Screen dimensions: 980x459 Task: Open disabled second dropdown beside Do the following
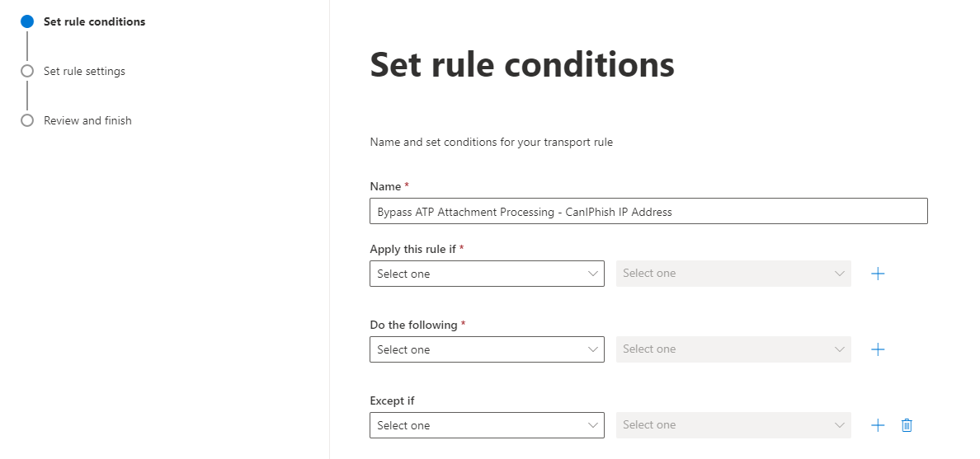733,349
